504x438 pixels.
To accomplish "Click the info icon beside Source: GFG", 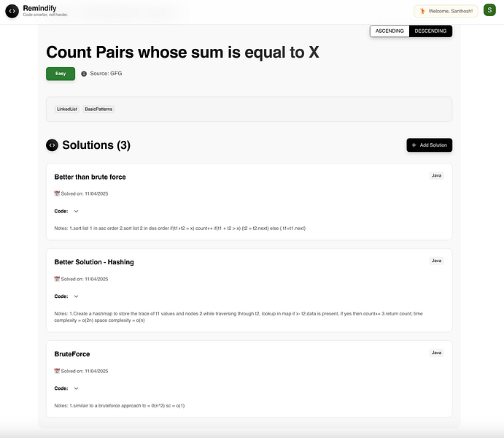I will 84,74.
